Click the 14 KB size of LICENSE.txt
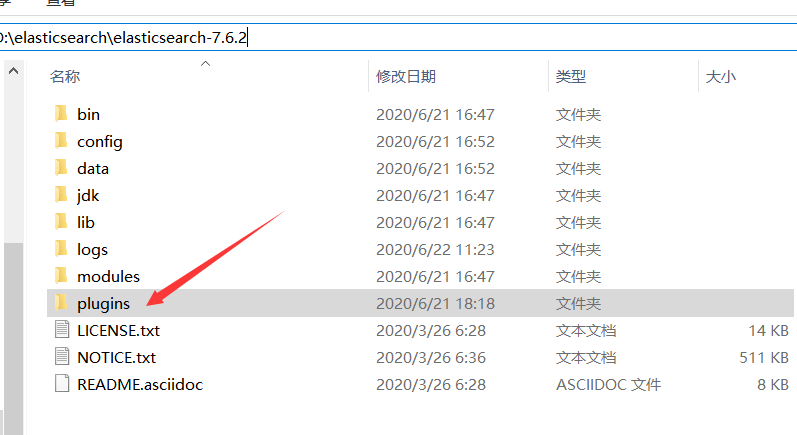Screen dimensions: 797x435 coord(769,330)
